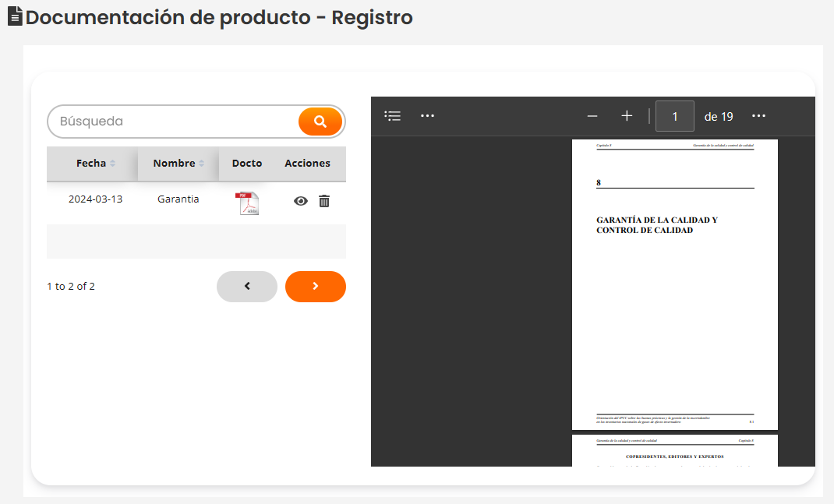This screenshot has width=834, height=504.
Task: Toggle sort arrows on Fecha column
Action: 112,164
